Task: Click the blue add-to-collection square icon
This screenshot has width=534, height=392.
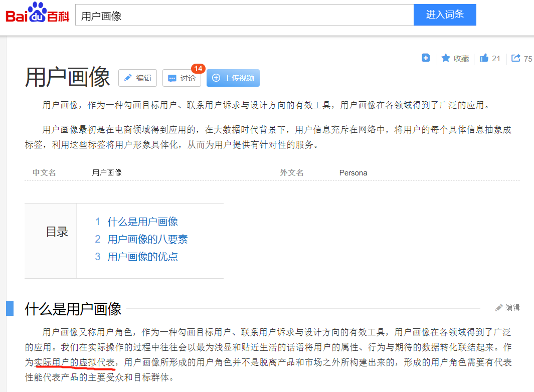Action: point(425,58)
